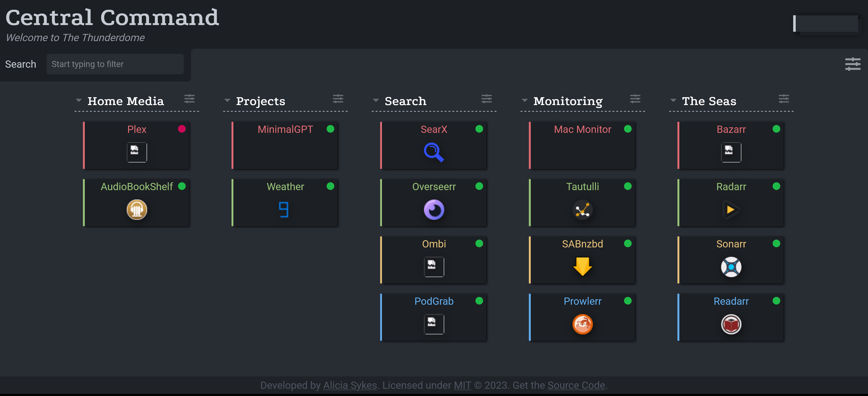Collapse The Seas section arrow

(673, 101)
